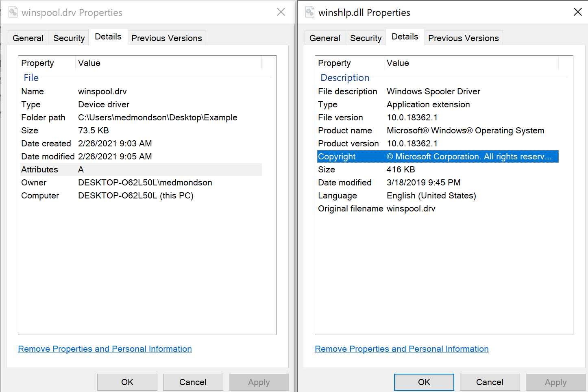Viewport: 588px width, 392px height.
Task: Click Apply in winspool.drv Properties
Action: (259, 382)
